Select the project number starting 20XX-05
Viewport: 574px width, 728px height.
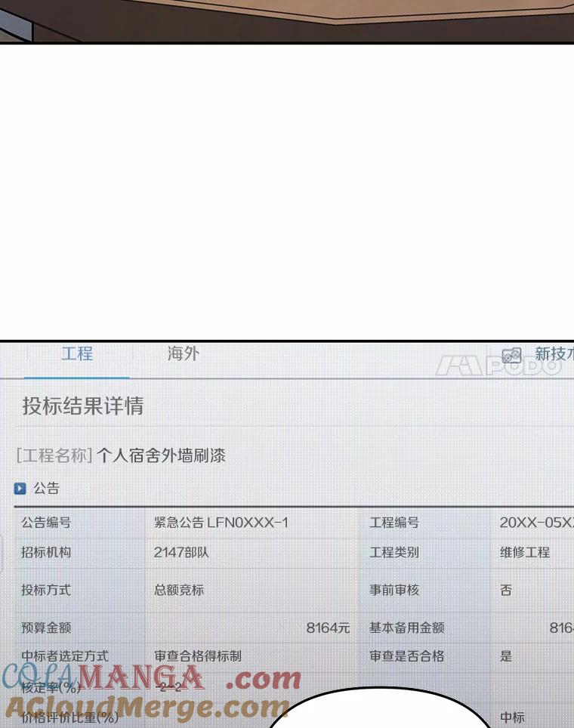537,523
